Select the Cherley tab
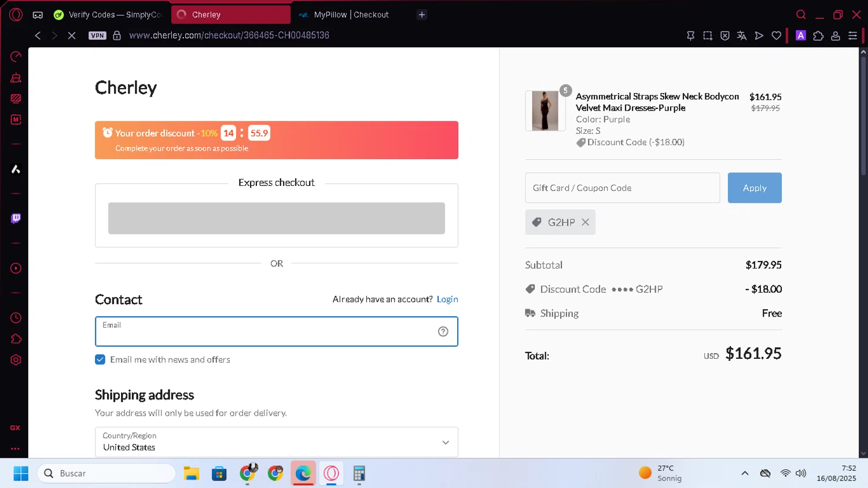The width and height of the screenshot is (868, 488). (x=230, y=14)
